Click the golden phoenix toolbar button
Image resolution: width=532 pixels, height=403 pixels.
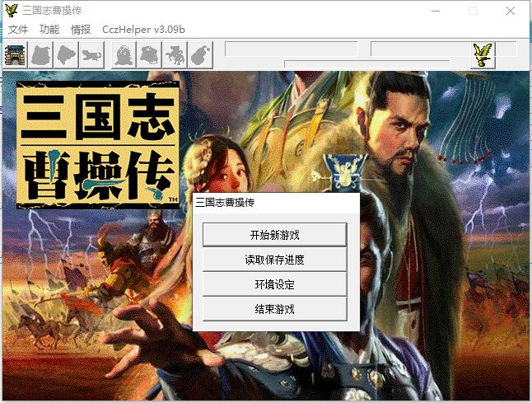coord(483,55)
